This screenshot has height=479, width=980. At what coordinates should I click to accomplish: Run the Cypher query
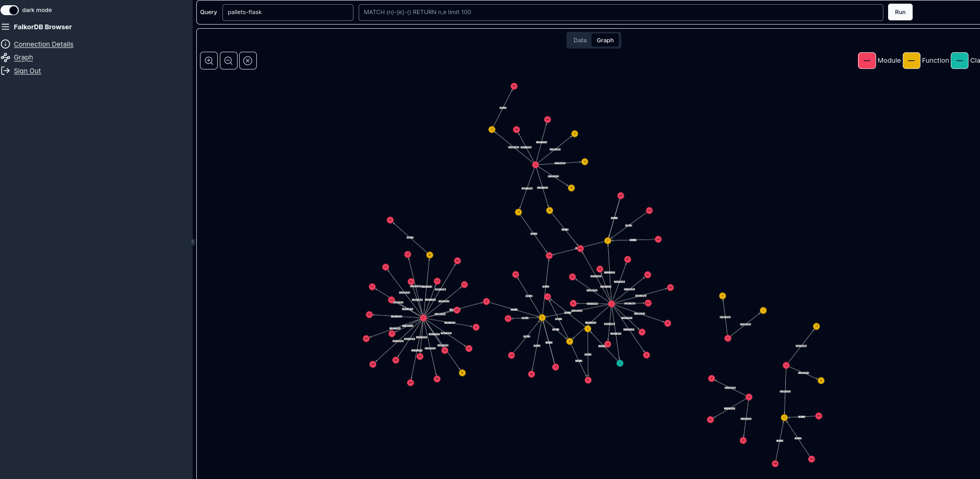pyautogui.click(x=900, y=12)
